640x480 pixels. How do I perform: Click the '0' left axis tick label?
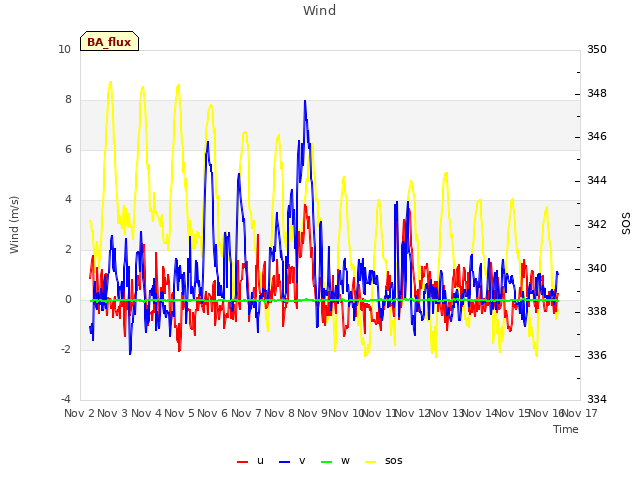click(x=68, y=300)
